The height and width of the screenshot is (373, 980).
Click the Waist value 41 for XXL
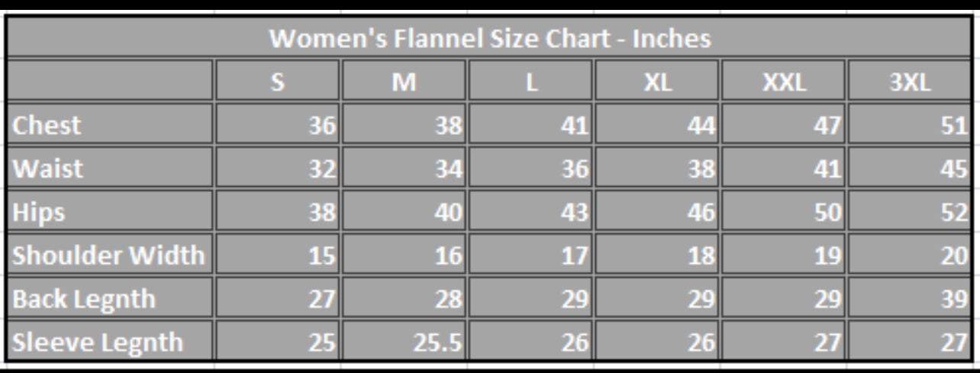tap(783, 169)
